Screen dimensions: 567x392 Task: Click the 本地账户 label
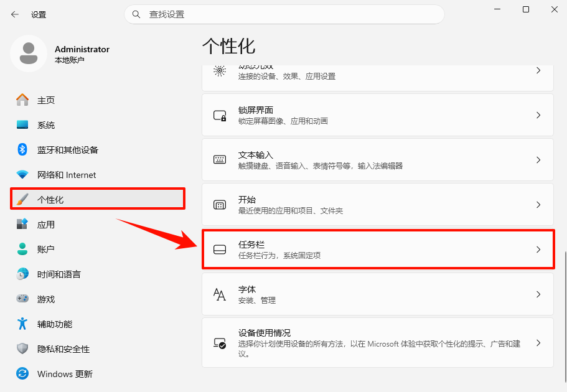click(70, 60)
